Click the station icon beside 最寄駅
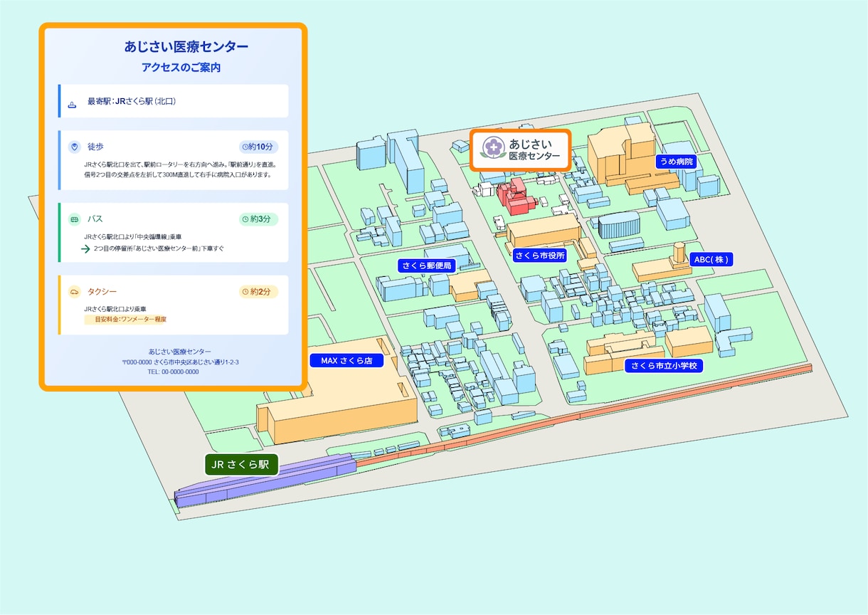 tap(72, 105)
